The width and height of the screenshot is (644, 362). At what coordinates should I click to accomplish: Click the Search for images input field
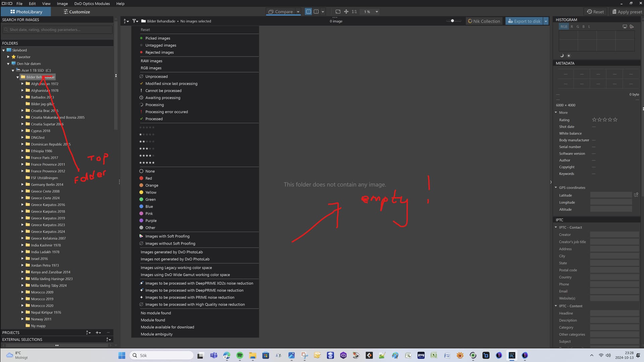pyautogui.click(x=57, y=30)
